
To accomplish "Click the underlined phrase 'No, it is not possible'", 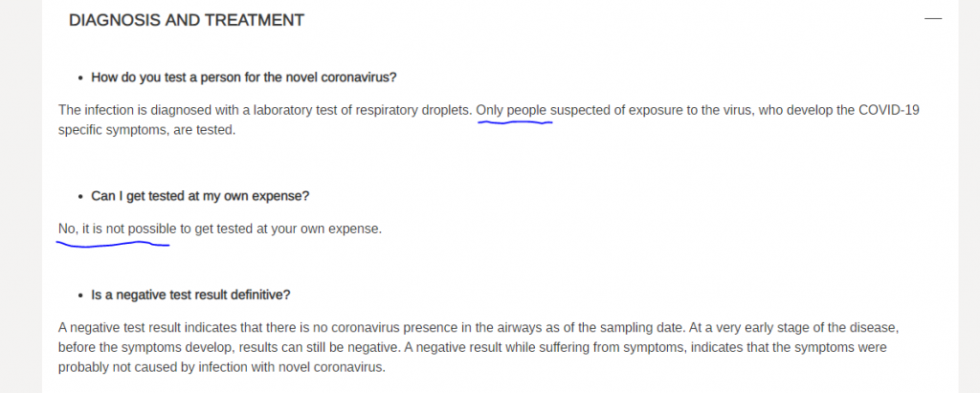I will [118, 229].
